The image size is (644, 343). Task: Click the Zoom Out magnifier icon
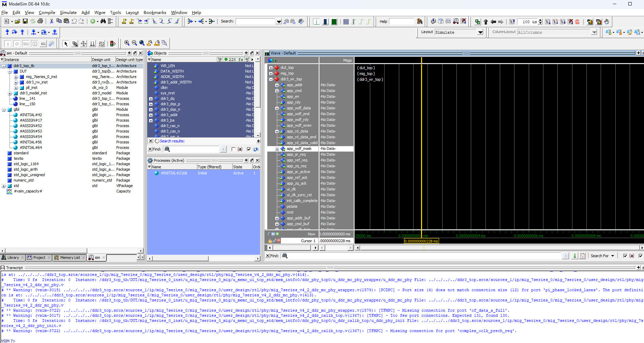tap(134, 43)
